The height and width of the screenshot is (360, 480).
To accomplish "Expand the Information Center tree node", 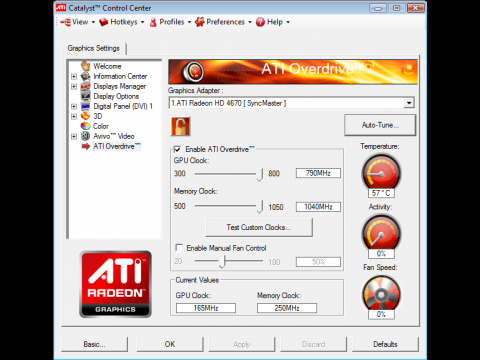I will coord(74,76).
